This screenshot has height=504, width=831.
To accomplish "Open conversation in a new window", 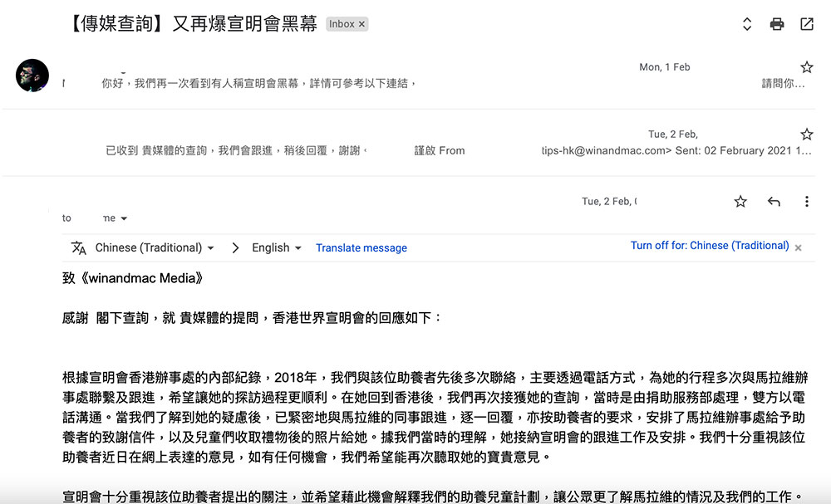I will click(807, 24).
